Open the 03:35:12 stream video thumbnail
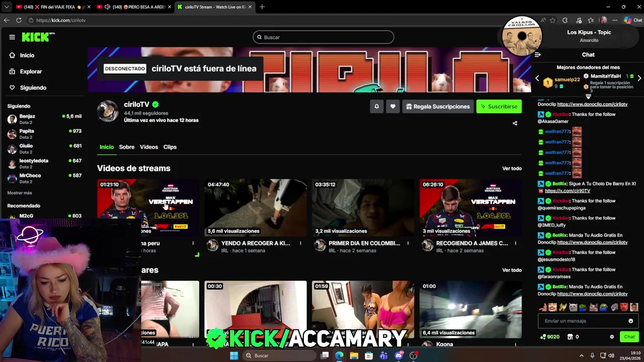This screenshot has height=362, width=644. (x=363, y=207)
